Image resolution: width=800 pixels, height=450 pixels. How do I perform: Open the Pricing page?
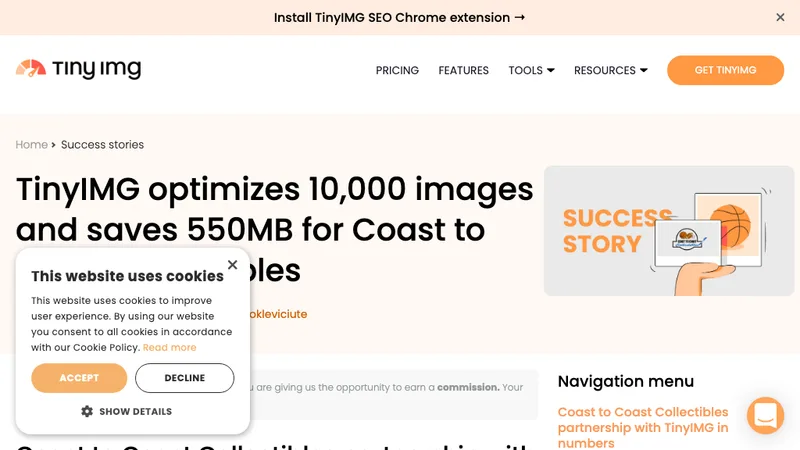(397, 70)
